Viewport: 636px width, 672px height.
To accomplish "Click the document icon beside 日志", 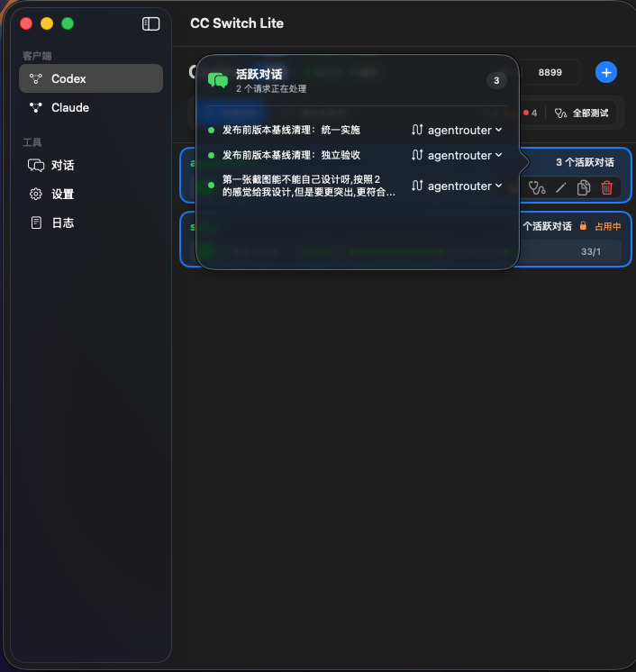I will pos(36,222).
